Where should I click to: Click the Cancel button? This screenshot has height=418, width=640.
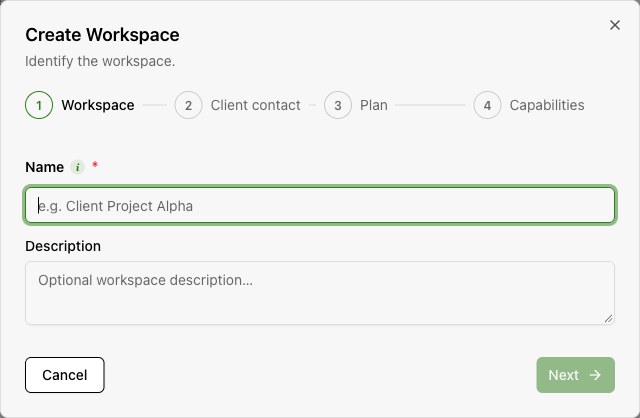tap(64, 375)
